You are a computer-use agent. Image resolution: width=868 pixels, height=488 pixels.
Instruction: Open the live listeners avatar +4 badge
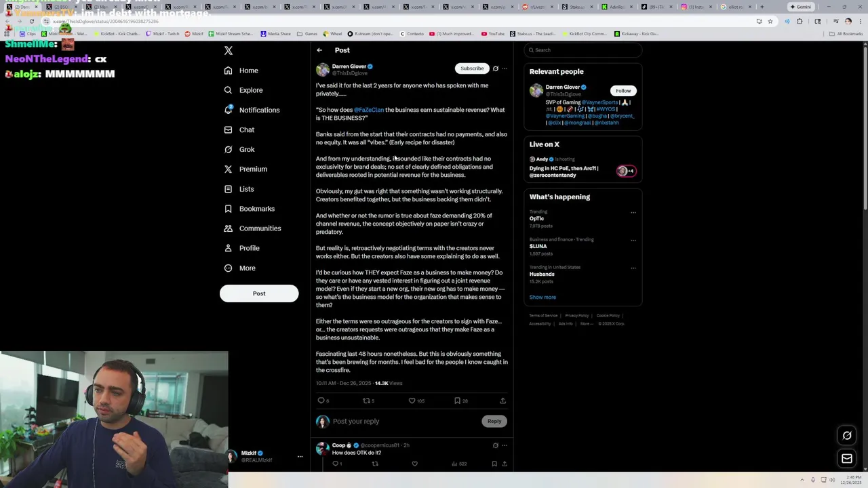pyautogui.click(x=625, y=171)
